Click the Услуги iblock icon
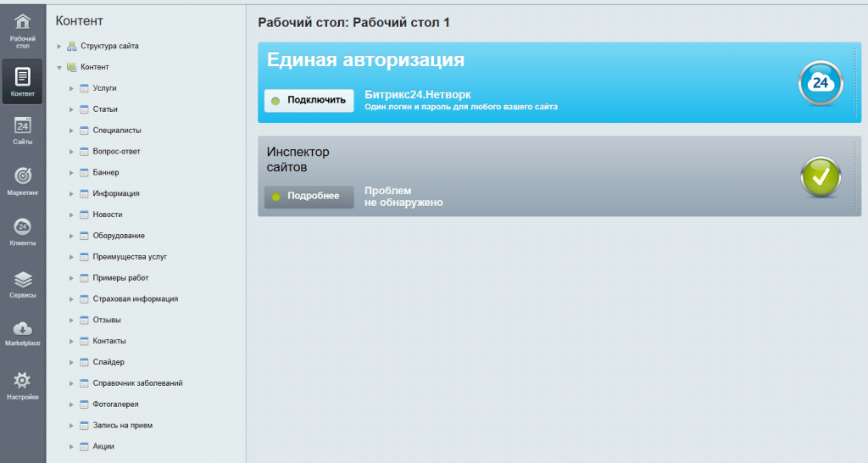The width and height of the screenshot is (868, 463). click(84, 88)
